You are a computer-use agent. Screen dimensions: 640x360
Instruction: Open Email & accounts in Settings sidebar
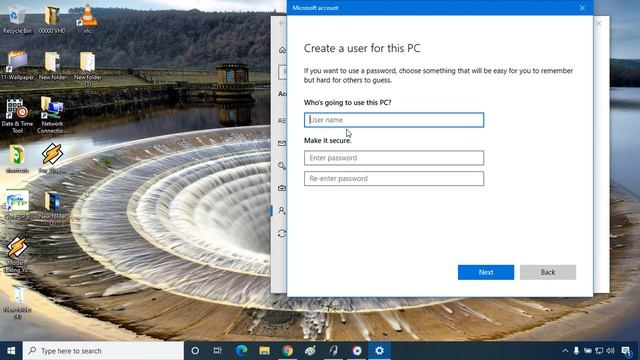[282, 143]
